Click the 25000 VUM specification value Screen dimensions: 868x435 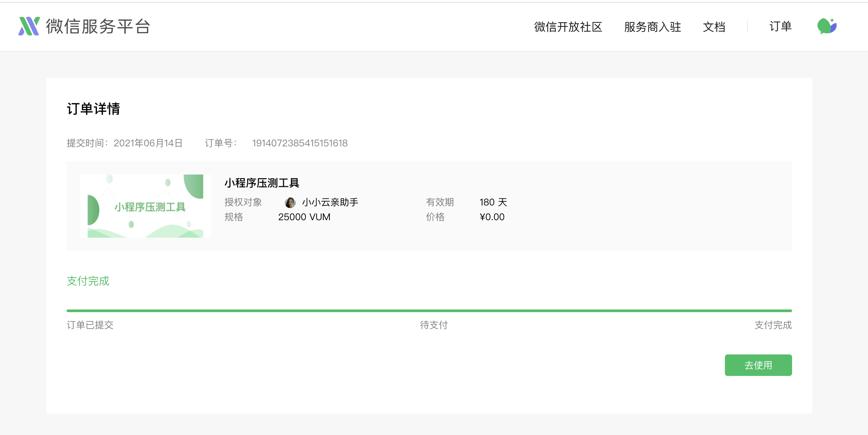click(x=304, y=217)
